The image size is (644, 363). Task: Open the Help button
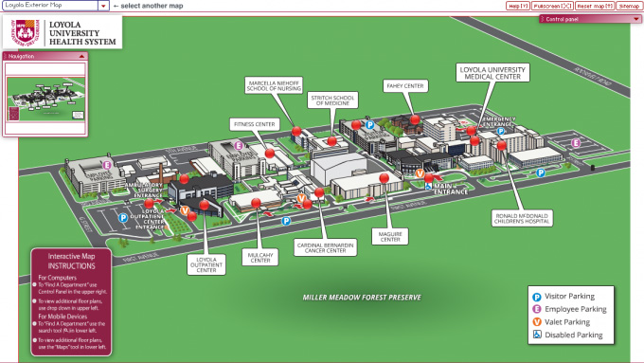point(518,6)
